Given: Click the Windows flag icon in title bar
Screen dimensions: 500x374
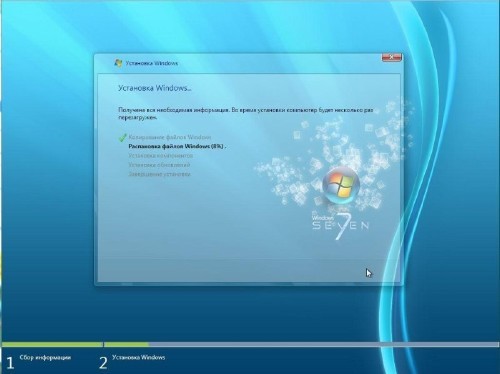Looking at the screenshot, I should tap(118, 63).
